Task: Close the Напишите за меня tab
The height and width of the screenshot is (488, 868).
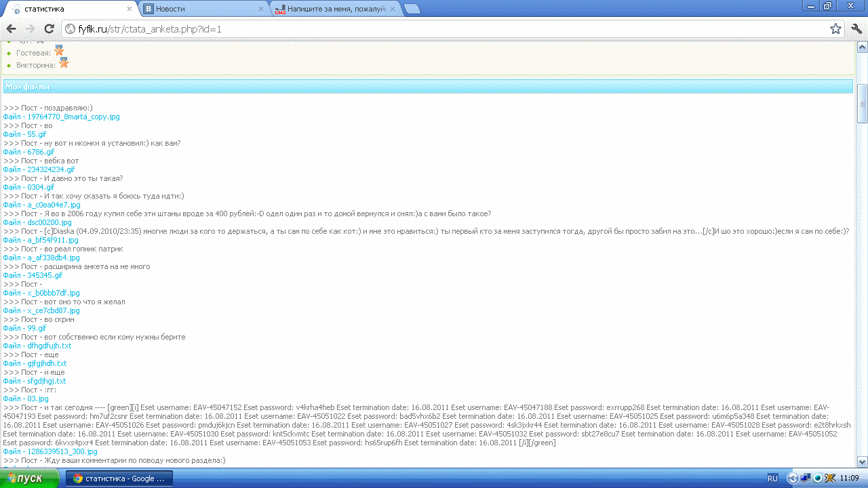Action: 394,9
